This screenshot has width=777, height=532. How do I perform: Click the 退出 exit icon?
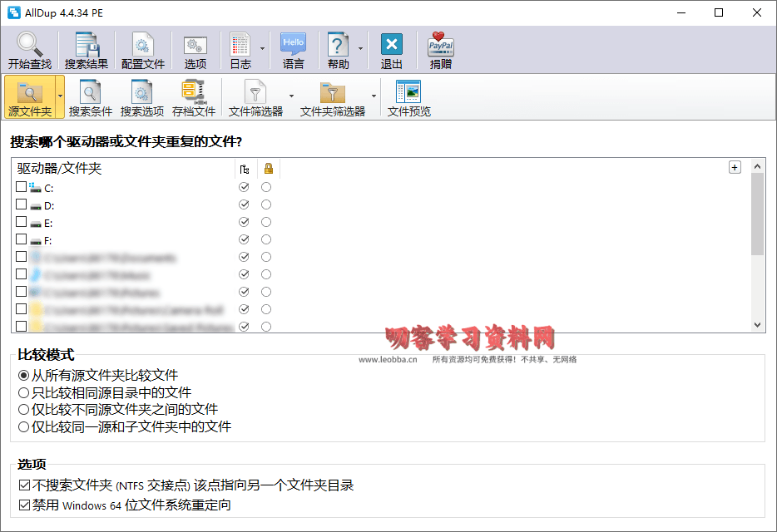pos(392,44)
